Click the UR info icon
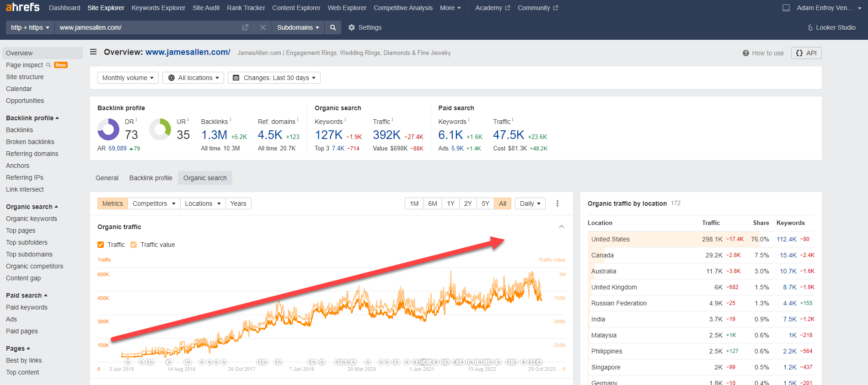868x385 pixels. pyautogui.click(x=188, y=120)
